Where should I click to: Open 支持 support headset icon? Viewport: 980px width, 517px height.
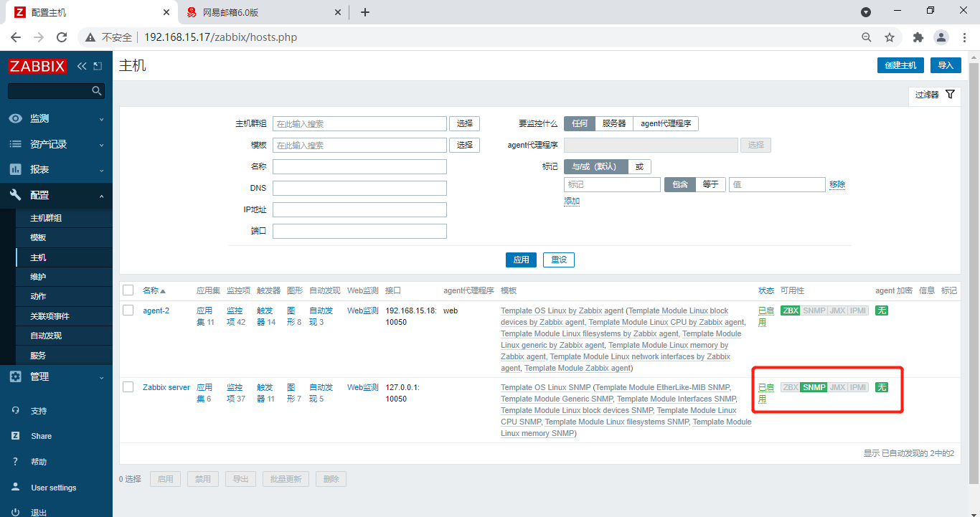[16, 411]
